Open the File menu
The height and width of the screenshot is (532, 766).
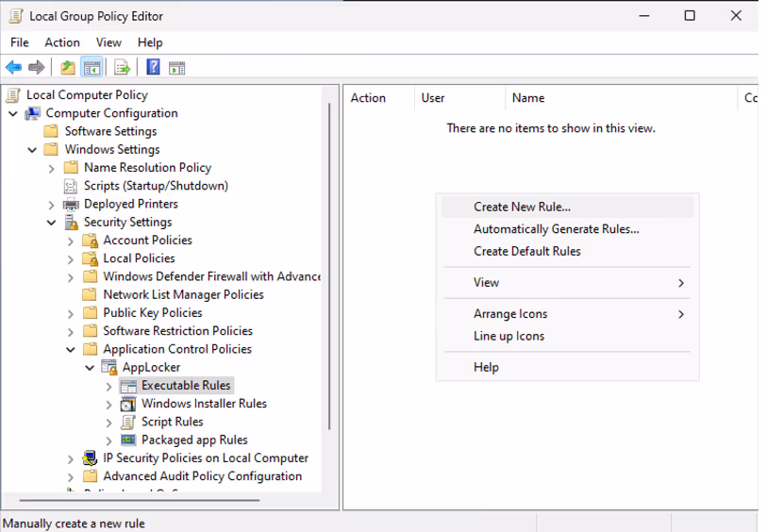(20, 42)
